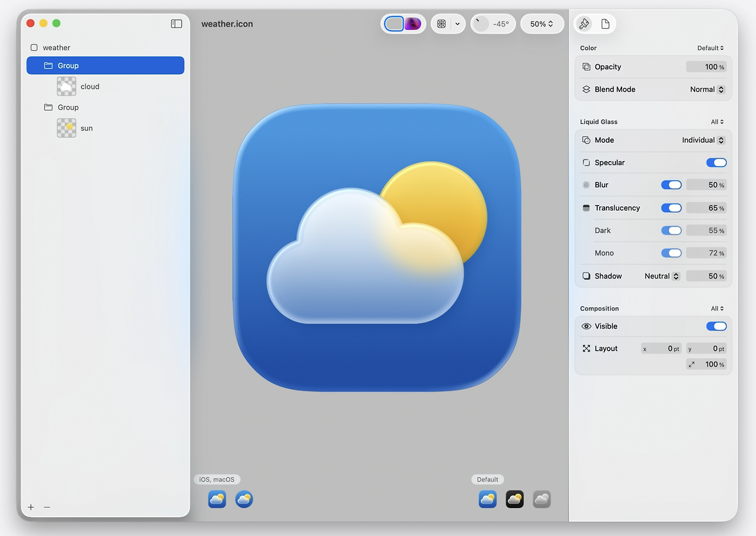Screen dimensions: 756x536
Task: Click the Mono 72% value field
Action: [x=706, y=253]
